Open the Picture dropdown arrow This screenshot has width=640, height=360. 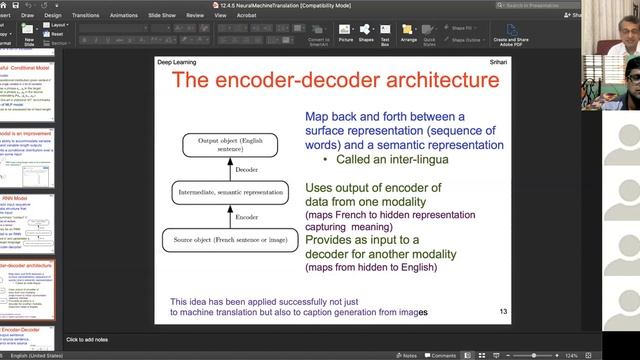(x=353, y=29)
